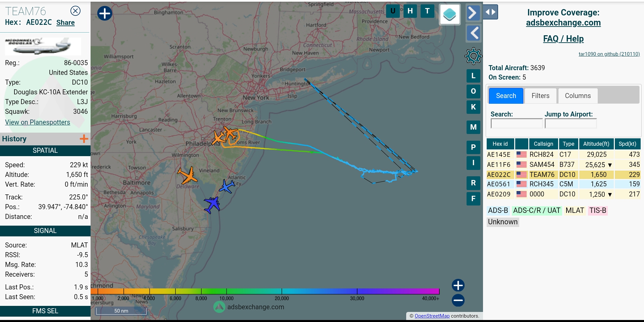Select the TEAM76 aircraft row
Viewport: 644px width, 322px height.
point(563,175)
